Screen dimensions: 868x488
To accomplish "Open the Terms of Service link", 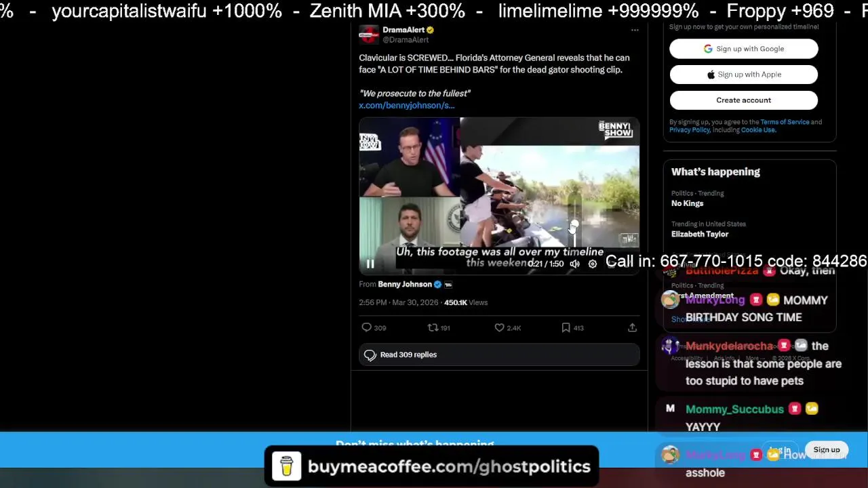I will (x=785, y=122).
